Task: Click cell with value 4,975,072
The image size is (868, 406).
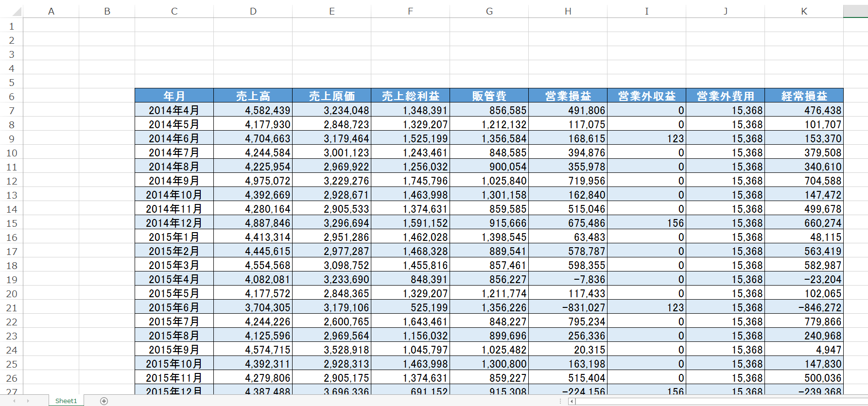Action: [253, 181]
